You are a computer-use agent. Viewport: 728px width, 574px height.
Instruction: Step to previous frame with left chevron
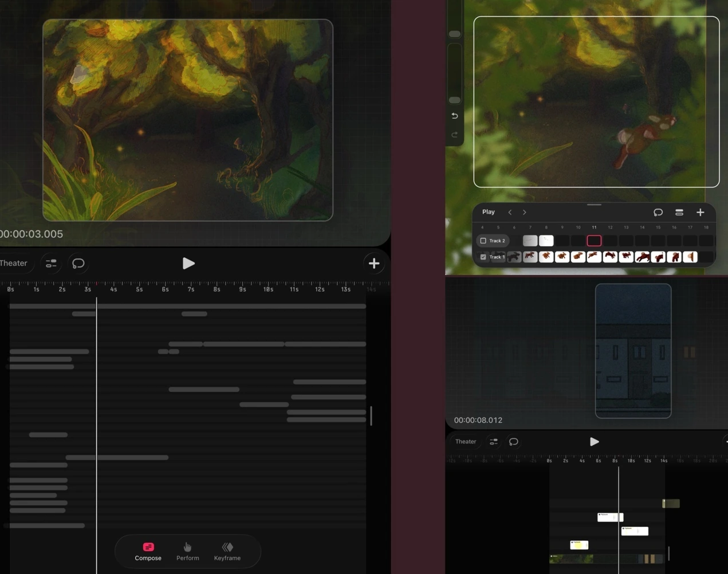click(x=510, y=213)
